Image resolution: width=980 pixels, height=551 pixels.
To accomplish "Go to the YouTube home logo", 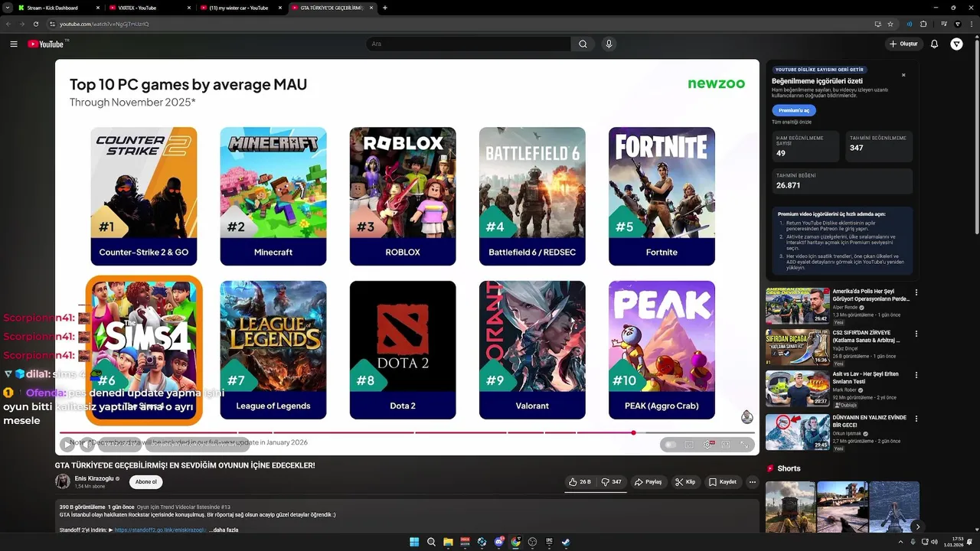I will pyautogui.click(x=46, y=44).
